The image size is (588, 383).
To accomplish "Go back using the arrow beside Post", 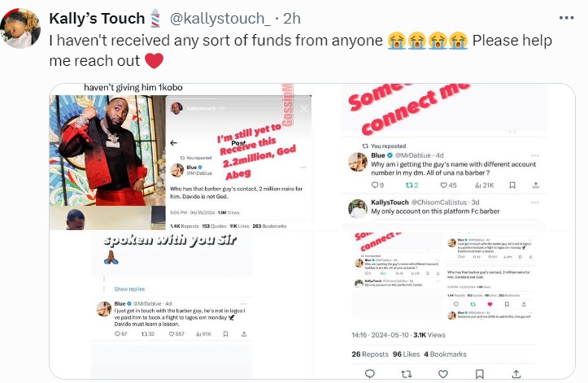I will coord(173,143).
